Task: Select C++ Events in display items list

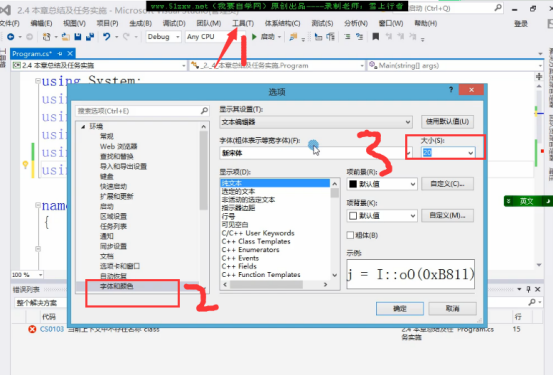Action: click(x=240, y=258)
